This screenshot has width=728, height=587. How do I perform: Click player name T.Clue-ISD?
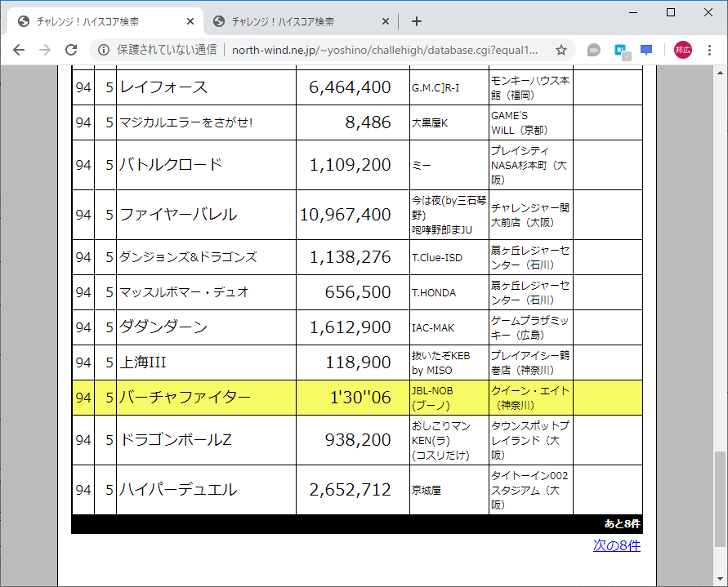[x=437, y=257]
